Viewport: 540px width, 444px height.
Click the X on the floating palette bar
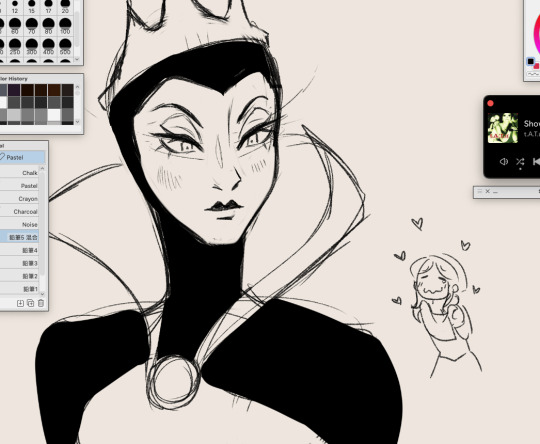coord(487,191)
